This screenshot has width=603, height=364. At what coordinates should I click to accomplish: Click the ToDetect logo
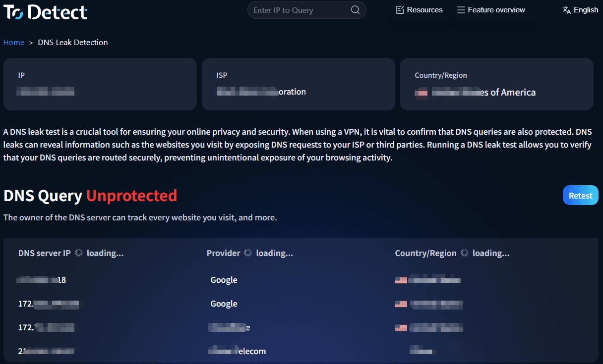click(46, 12)
